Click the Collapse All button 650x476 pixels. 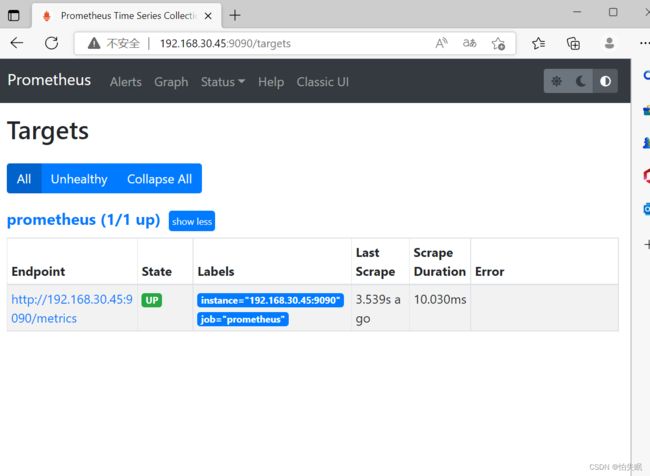click(x=159, y=179)
